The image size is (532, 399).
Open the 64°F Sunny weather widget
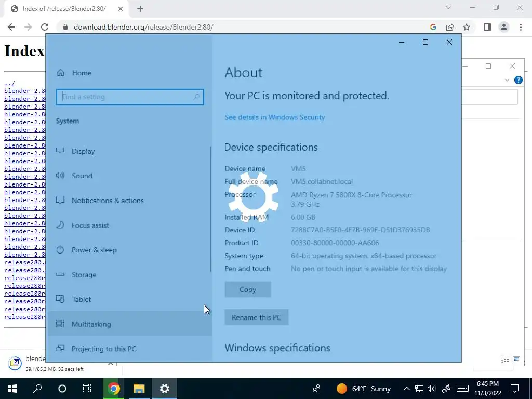pos(363,389)
